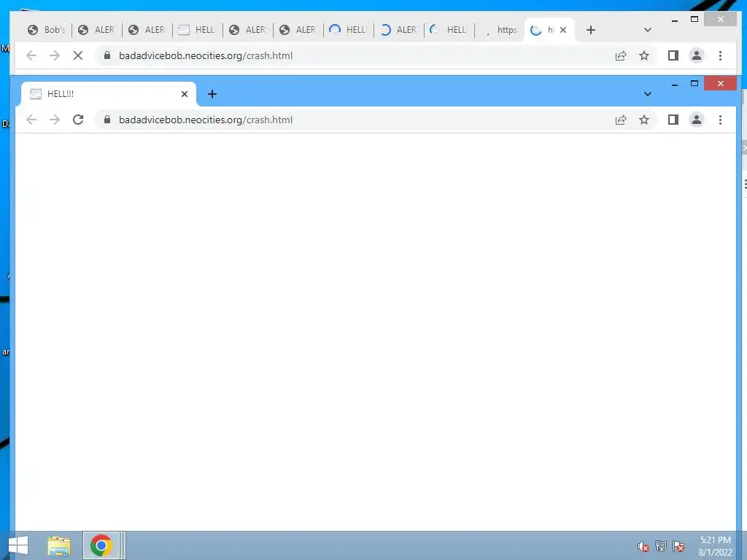Click the address bar URL in front window

(x=206, y=120)
